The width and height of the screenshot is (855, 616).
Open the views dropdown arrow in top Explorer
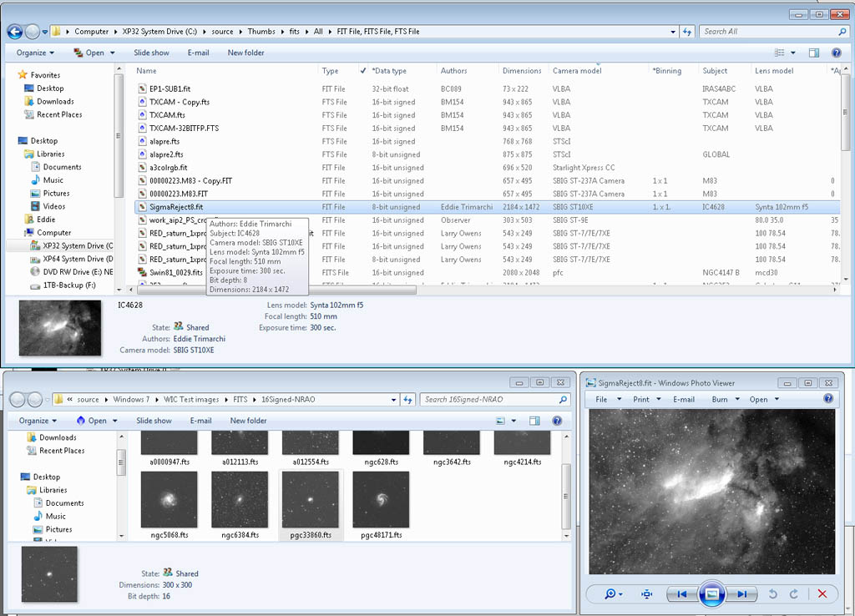click(793, 53)
